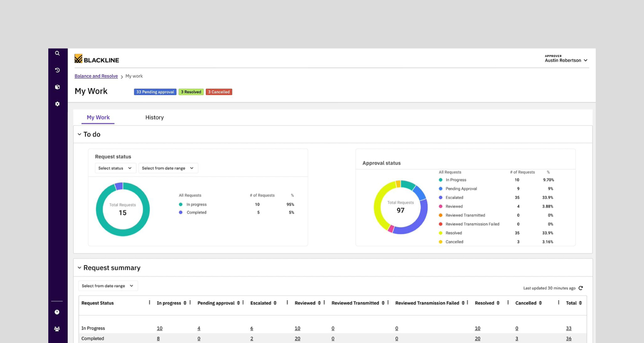Image resolution: width=644 pixels, height=343 pixels.
Task: Open Reviewed column options menu
Action: [x=324, y=303]
